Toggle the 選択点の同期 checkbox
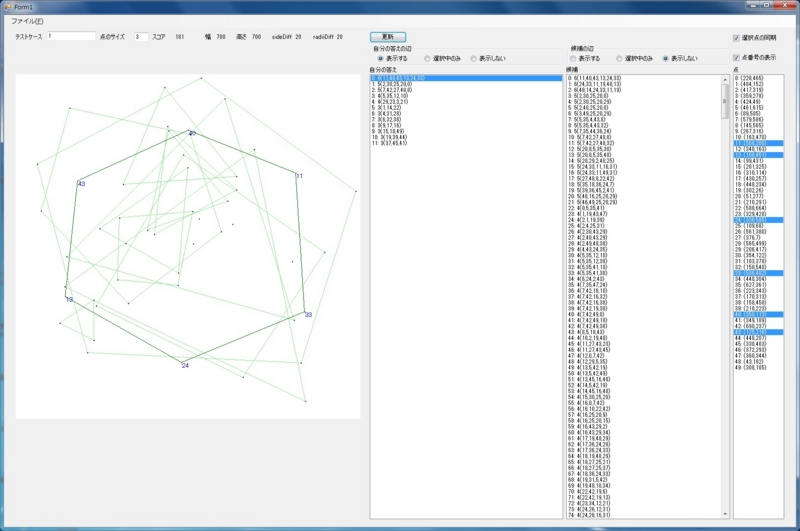 click(736, 38)
